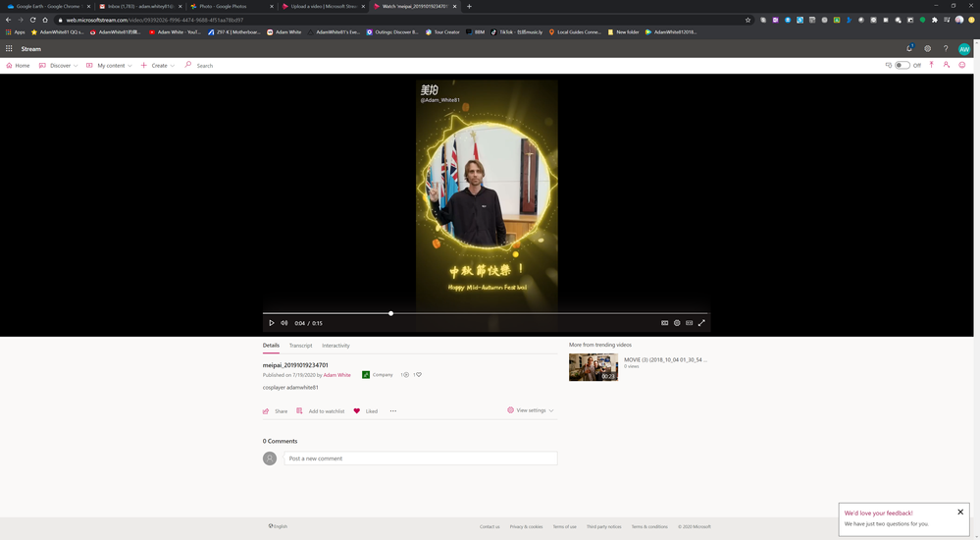This screenshot has width=980, height=540.
Task: Toggle the Off switch in Stream toolbar
Action: (x=902, y=65)
